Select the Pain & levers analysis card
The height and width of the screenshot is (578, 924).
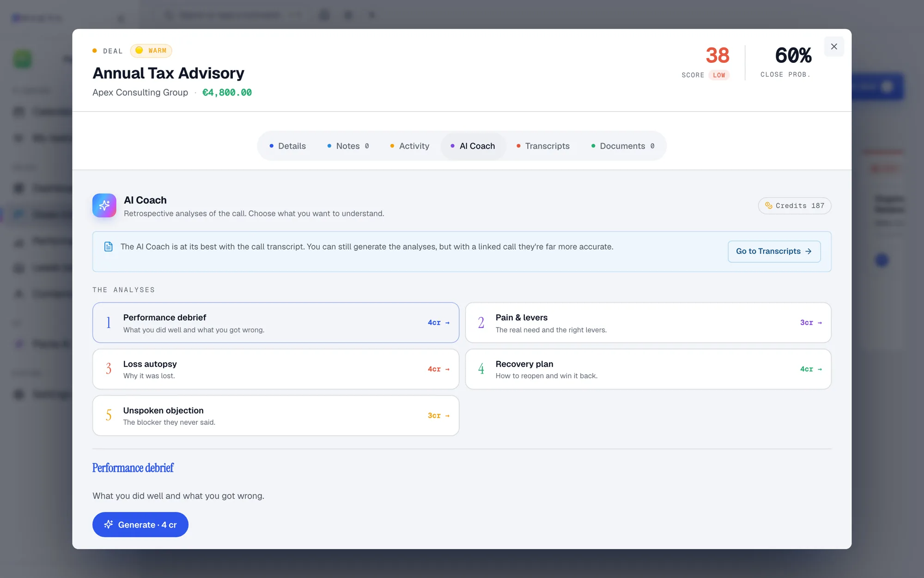point(648,323)
